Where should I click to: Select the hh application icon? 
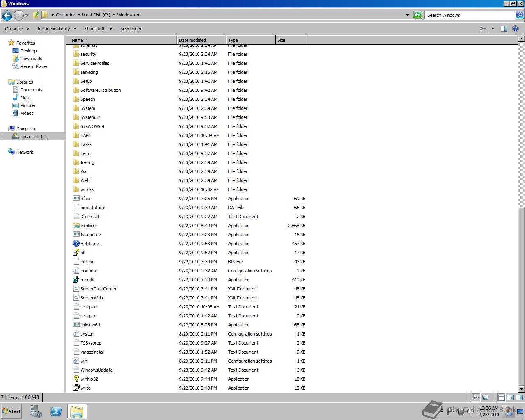[76, 253]
